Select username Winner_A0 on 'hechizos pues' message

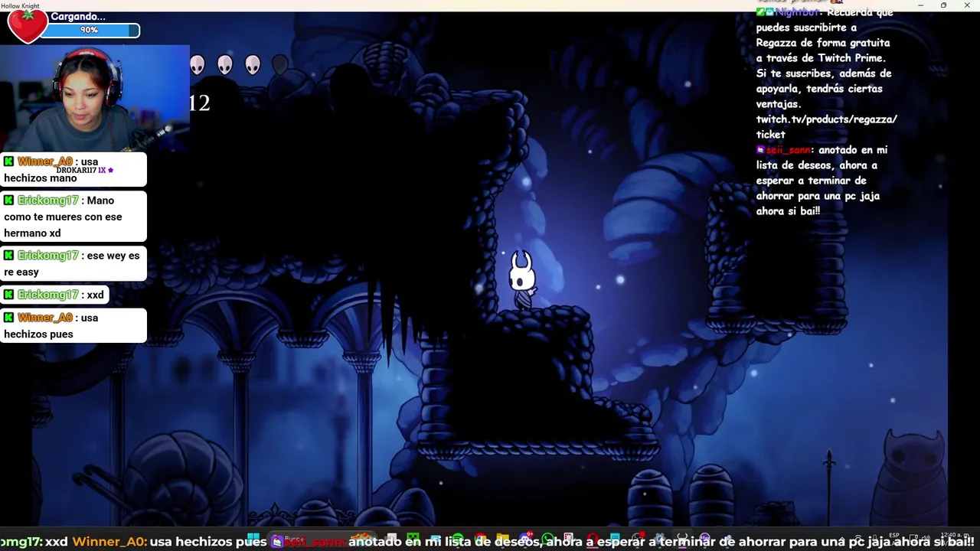tap(45, 318)
